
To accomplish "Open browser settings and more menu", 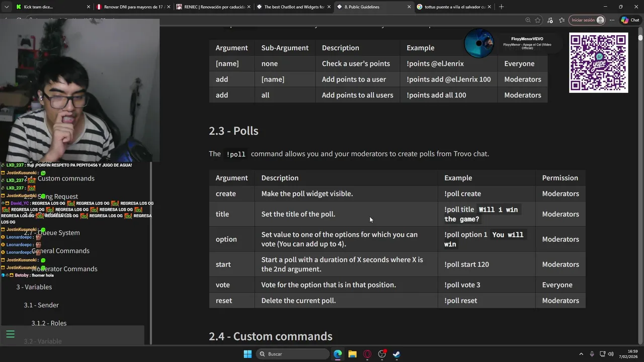I will click(612, 20).
